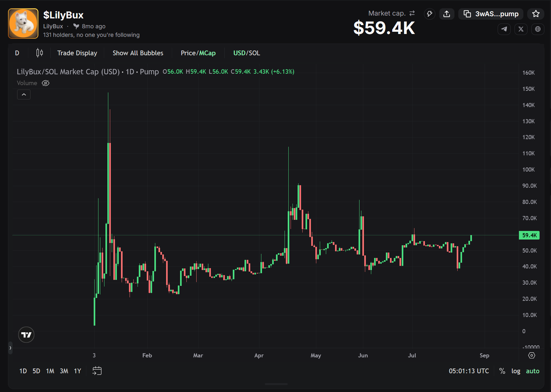Click the $59.4K market cap value
This screenshot has height=392, width=551.
pyautogui.click(x=384, y=28)
